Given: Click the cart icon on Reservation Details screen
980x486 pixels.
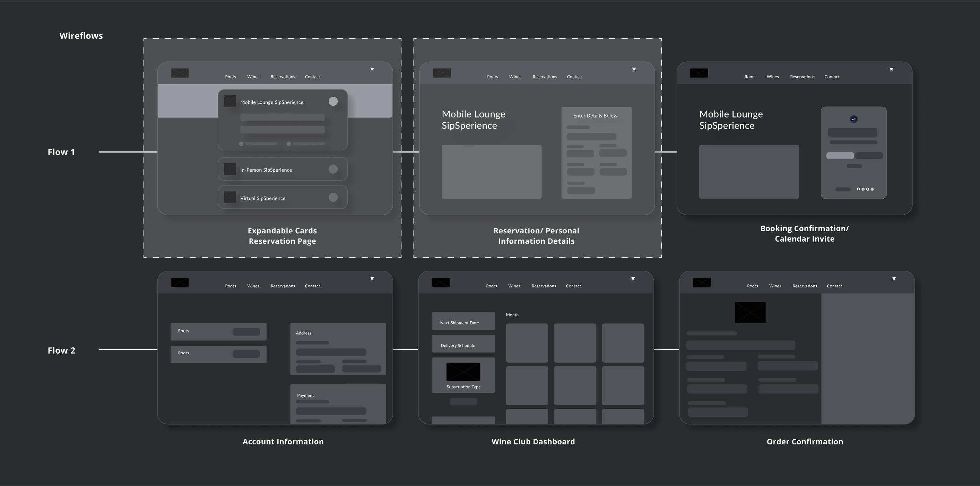Looking at the screenshot, I should [634, 70].
